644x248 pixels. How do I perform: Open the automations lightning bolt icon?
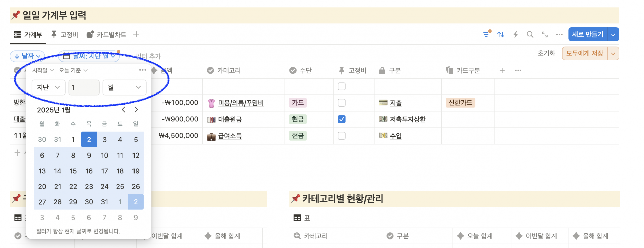[x=516, y=34]
